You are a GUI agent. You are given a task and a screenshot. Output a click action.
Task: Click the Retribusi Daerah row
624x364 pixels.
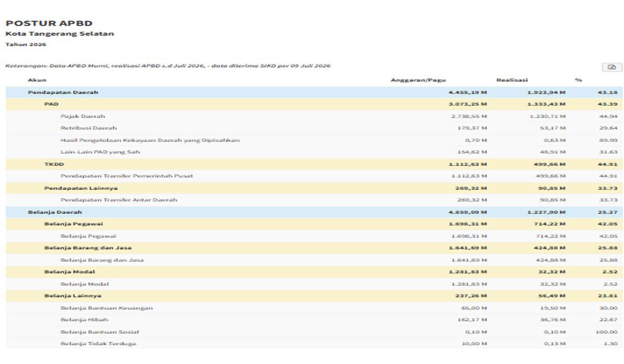(312, 128)
